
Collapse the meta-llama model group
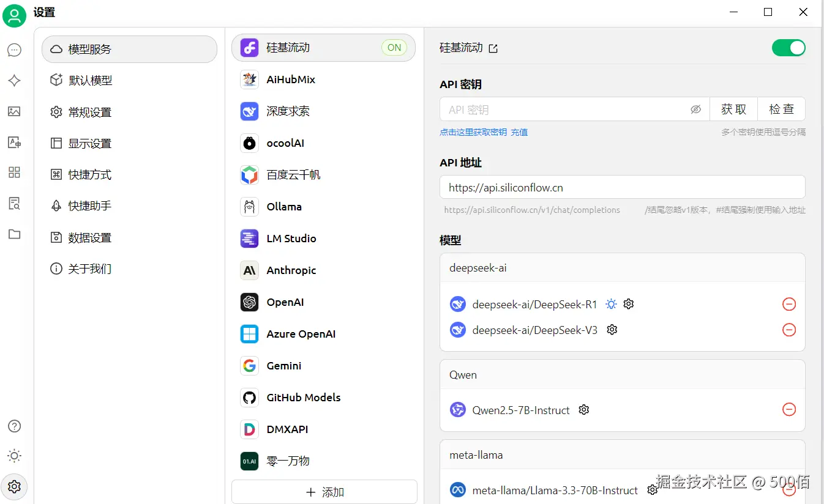click(476, 454)
